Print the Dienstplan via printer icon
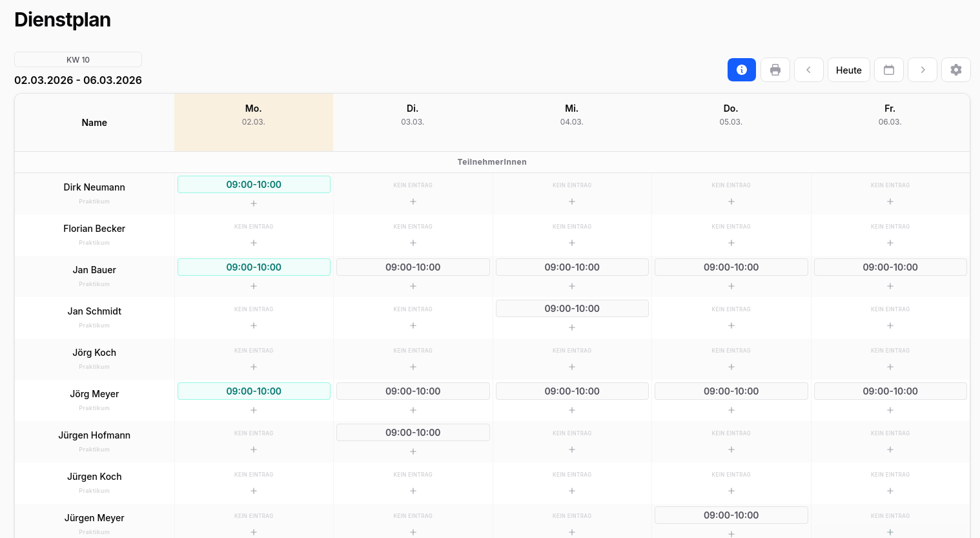 tap(775, 70)
